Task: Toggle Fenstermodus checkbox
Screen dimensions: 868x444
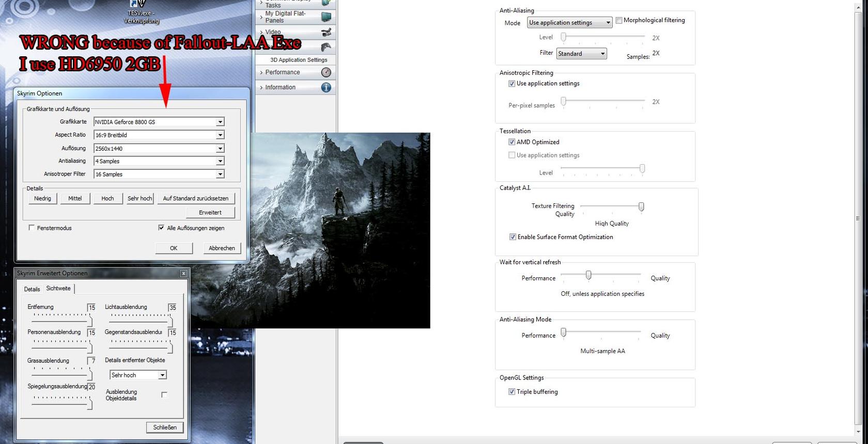Action: coord(32,228)
